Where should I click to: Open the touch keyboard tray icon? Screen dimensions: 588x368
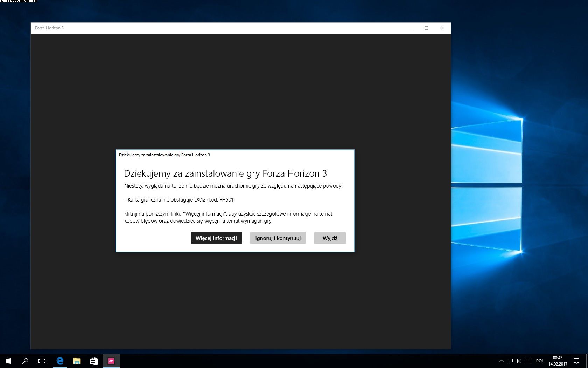pyautogui.click(x=528, y=361)
